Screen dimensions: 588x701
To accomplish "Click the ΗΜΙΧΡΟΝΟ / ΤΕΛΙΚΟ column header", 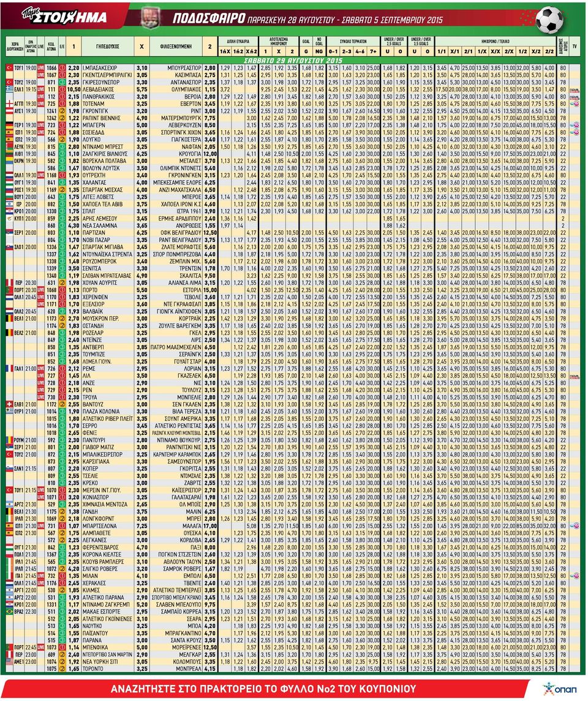I will click(495, 41).
